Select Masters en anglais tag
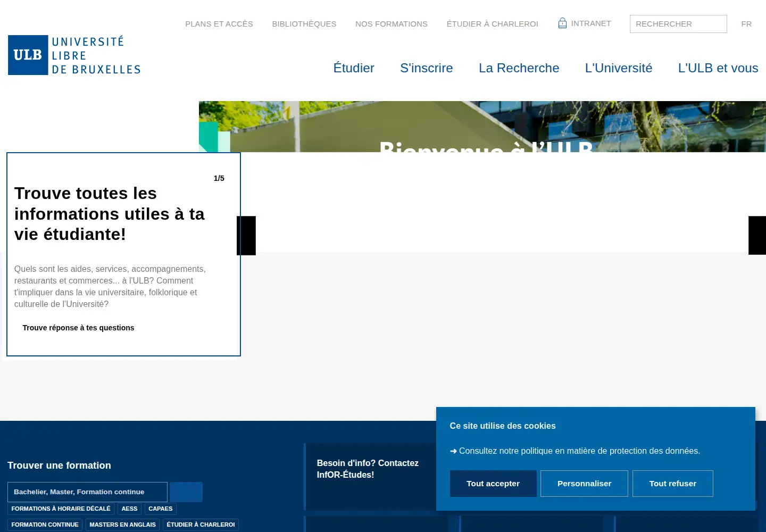Viewport: 766px width, 532px height. click(x=123, y=525)
